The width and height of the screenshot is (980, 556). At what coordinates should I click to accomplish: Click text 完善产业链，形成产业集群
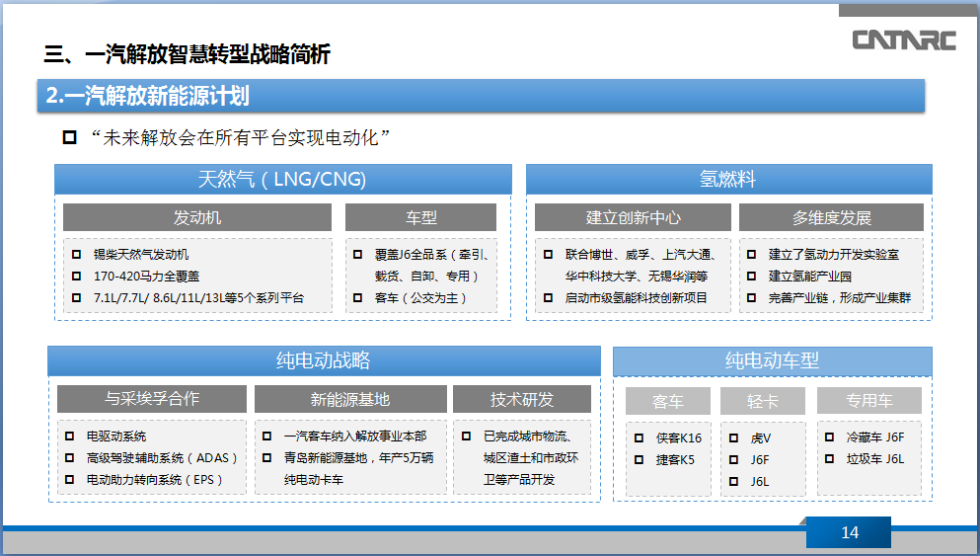coord(840,298)
